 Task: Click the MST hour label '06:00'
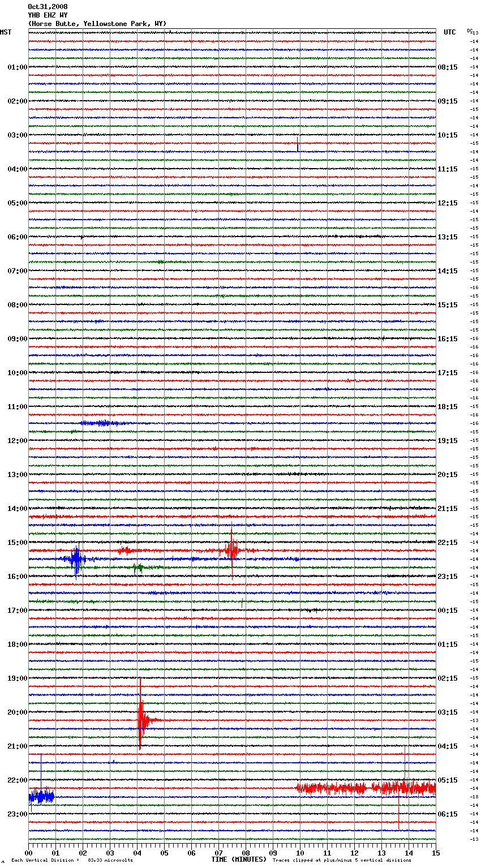click(18, 237)
